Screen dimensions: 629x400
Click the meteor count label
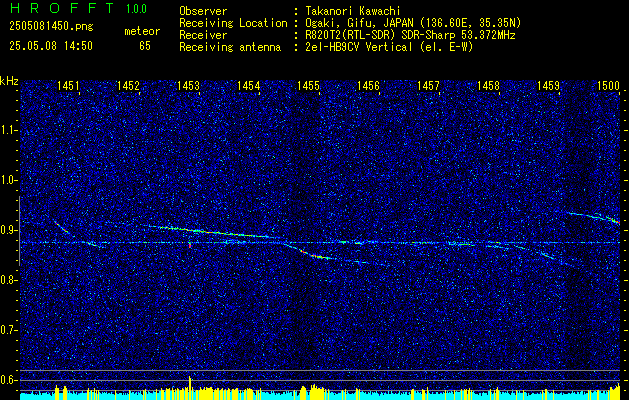click(142, 31)
